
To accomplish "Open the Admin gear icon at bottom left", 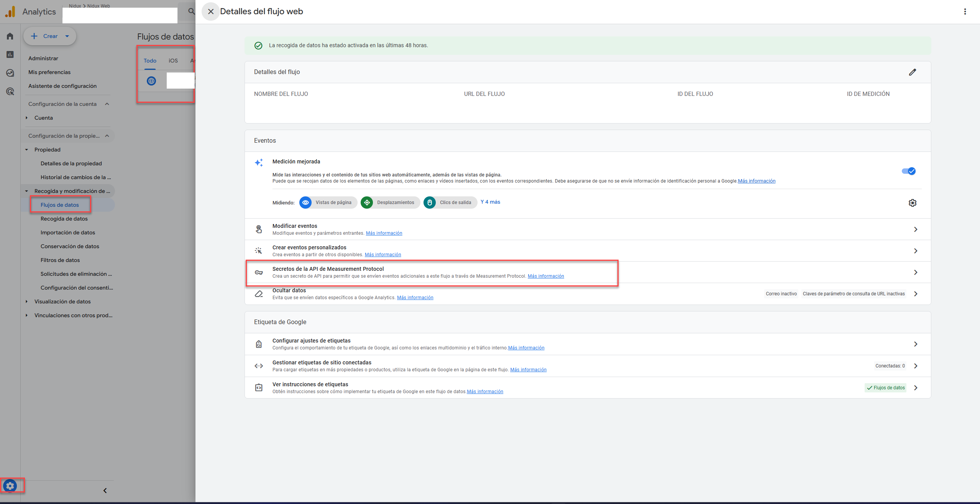I will point(10,486).
